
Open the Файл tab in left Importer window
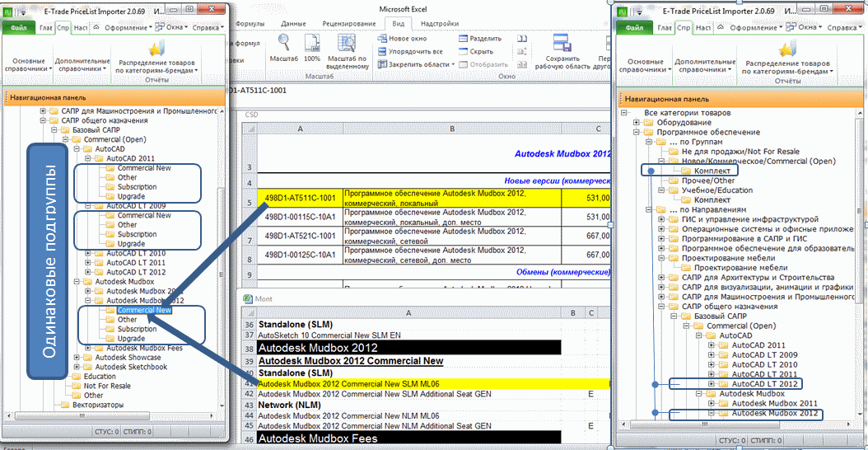pos(20,27)
